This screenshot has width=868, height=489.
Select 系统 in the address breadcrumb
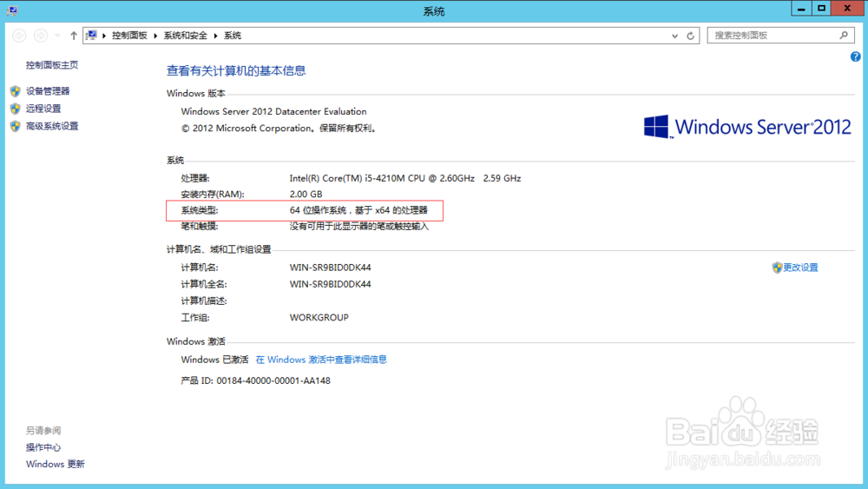(x=233, y=36)
